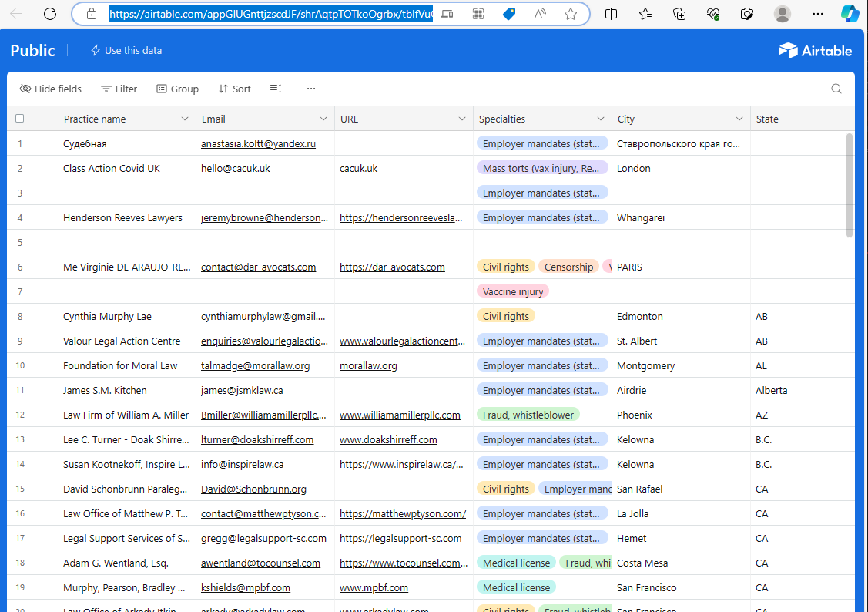Screen dimensions: 868x612
Task: Open the https://matthewptyson.com/ link
Action: coord(403,514)
